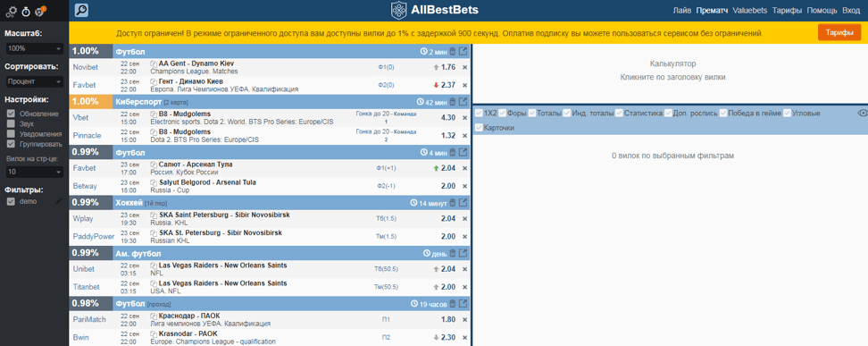Uncheck the demo filter checkbox
The width and height of the screenshot is (868, 346).
coord(11,202)
